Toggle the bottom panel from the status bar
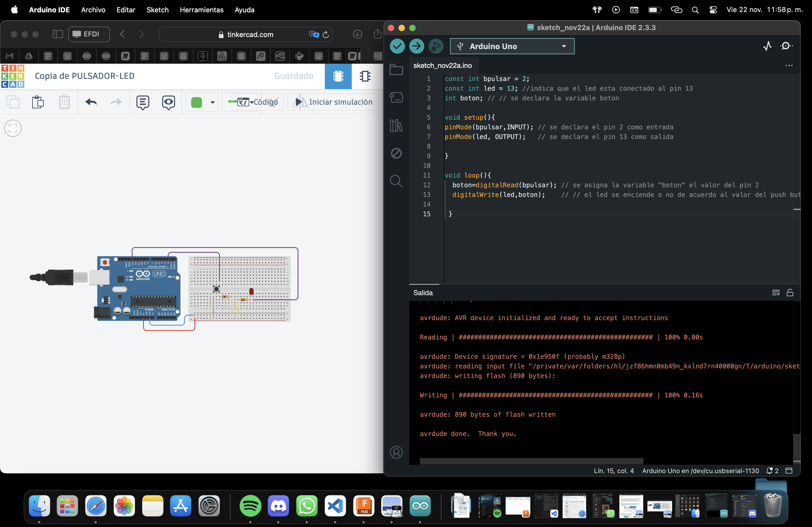Image resolution: width=812 pixels, height=527 pixels. tap(789, 471)
